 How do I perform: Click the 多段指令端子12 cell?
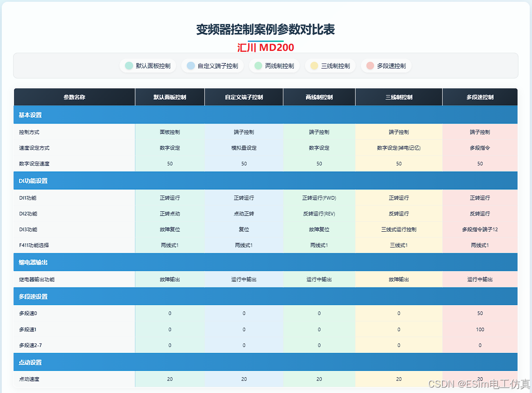click(480, 229)
